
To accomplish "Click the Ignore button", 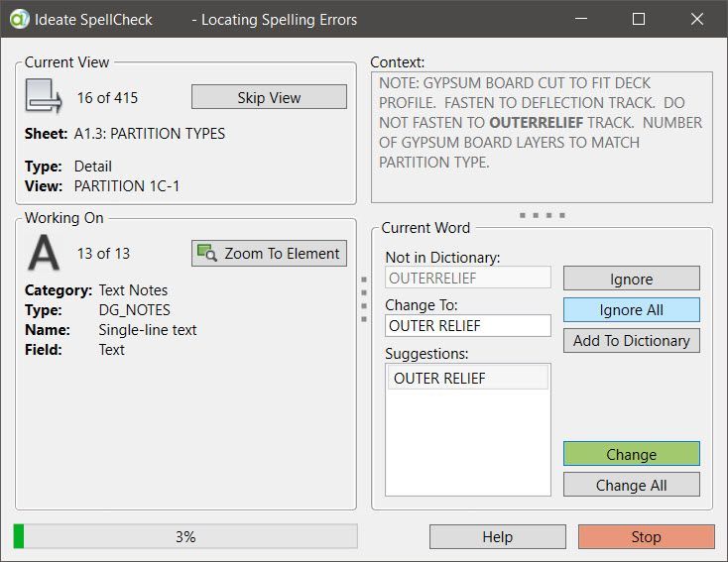I will click(632, 279).
